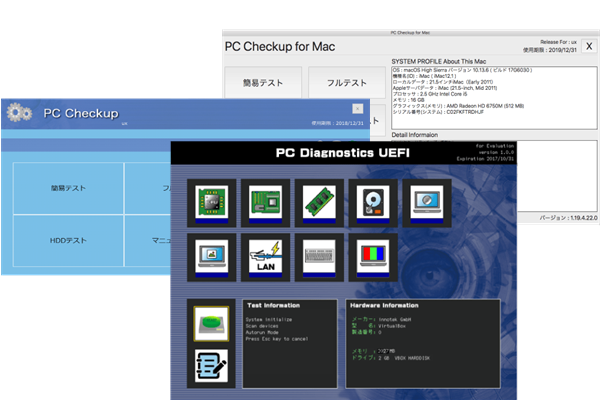Select the memory module test icon
Screen dimensions: 600x400
point(319,203)
